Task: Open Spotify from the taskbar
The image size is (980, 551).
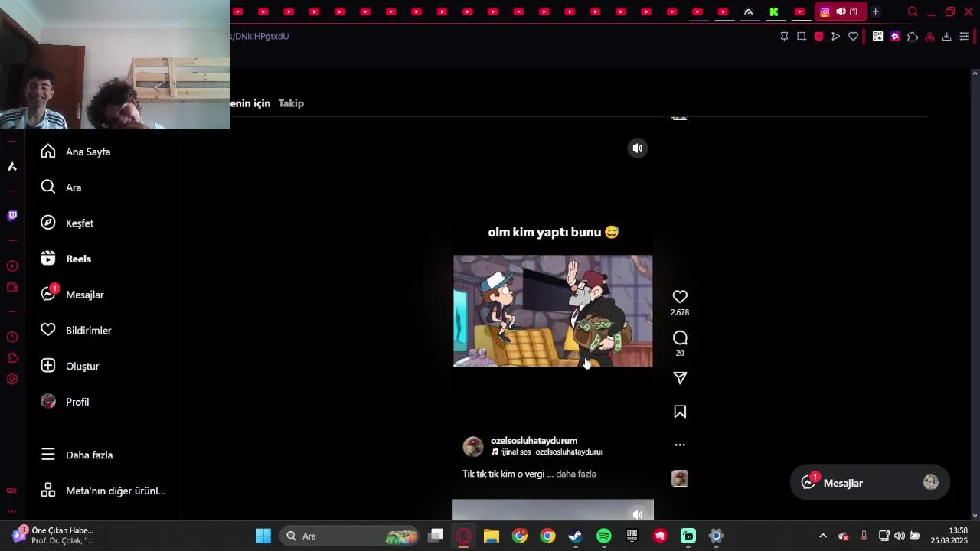Action: click(603, 536)
